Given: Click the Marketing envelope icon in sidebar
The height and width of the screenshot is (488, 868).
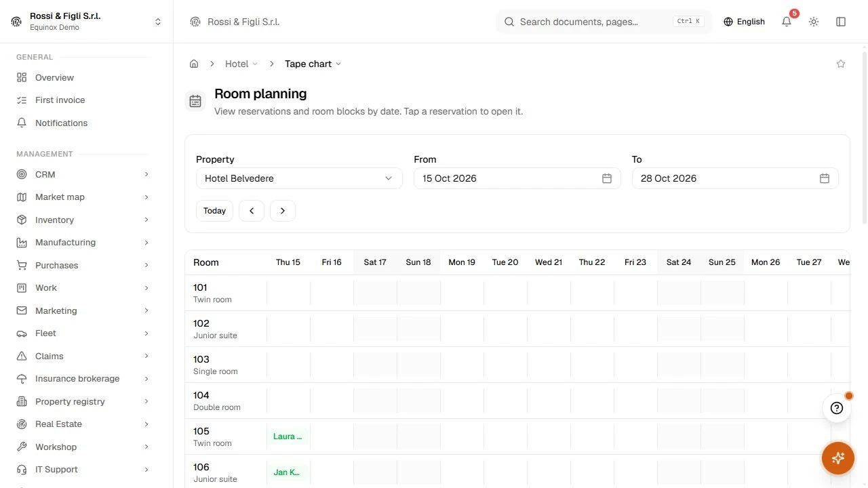Looking at the screenshot, I should pos(22,310).
